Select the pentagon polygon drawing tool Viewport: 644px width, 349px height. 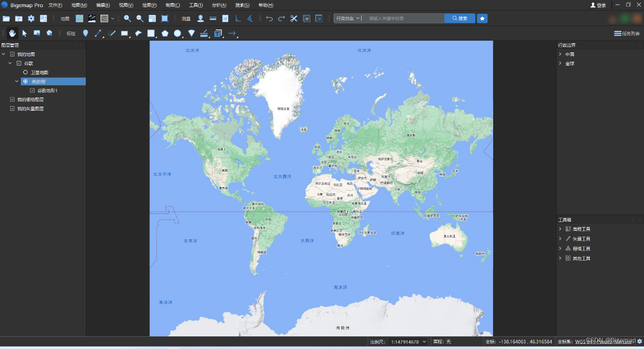[x=165, y=34]
